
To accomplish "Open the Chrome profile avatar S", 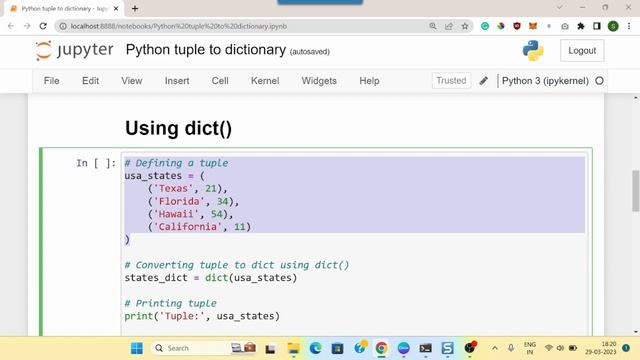I will click(x=613, y=26).
